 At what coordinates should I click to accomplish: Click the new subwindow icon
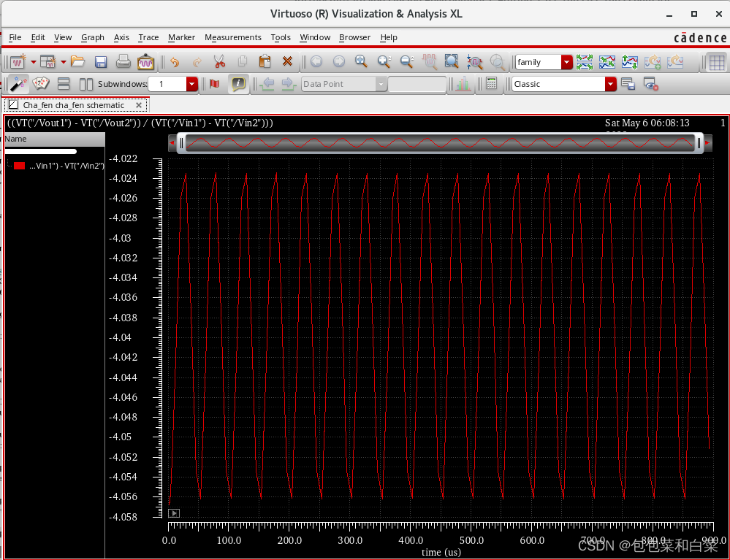coord(48,61)
